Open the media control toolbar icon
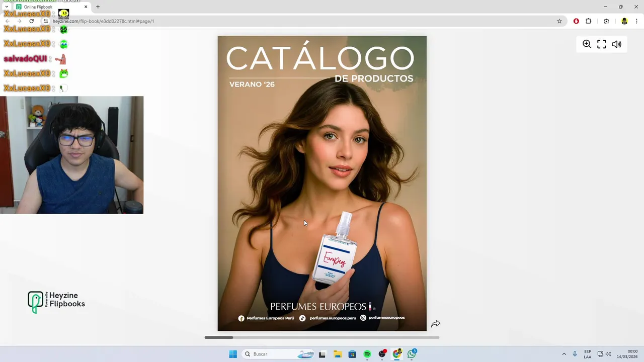Image resolution: width=644 pixels, height=362 pixels. coord(606,21)
